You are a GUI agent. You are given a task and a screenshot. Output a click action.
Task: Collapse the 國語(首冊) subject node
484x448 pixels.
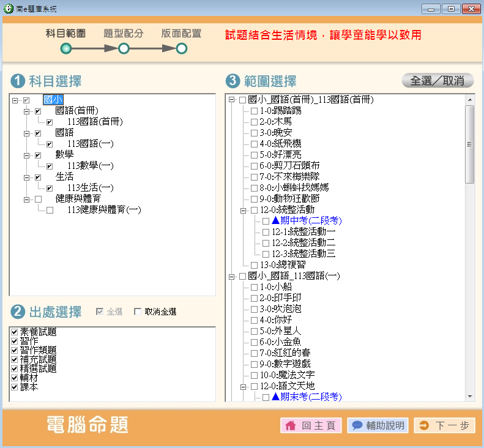[26, 111]
